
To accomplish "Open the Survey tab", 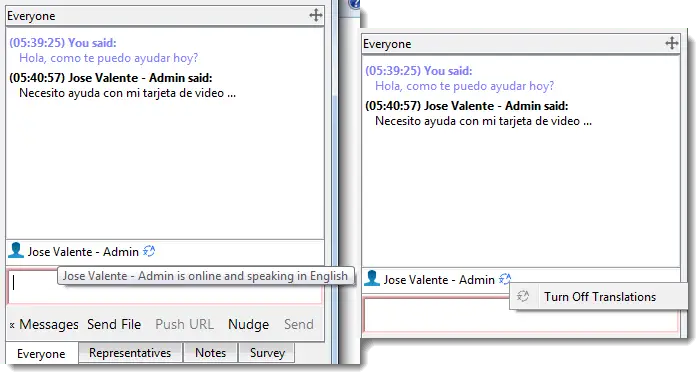I will tap(267, 353).
